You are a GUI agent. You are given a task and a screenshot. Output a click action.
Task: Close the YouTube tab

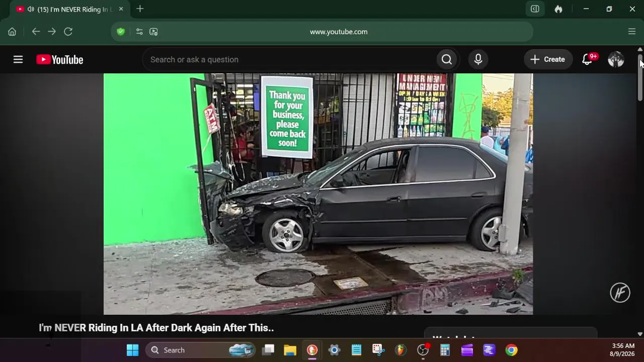point(121,9)
